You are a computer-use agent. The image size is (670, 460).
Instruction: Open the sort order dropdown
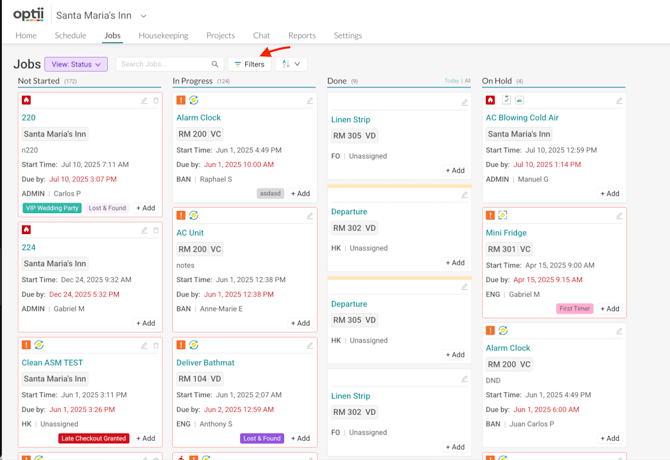291,64
